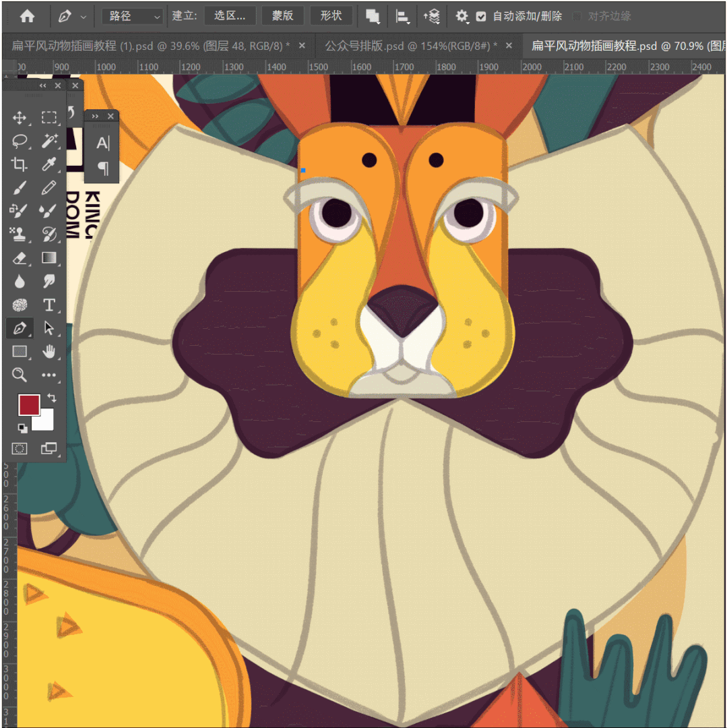Image resolution: width=727 pixels, height=728 pixels.
Task: Select the Eraser tool
Action: (x=20, y=257)
